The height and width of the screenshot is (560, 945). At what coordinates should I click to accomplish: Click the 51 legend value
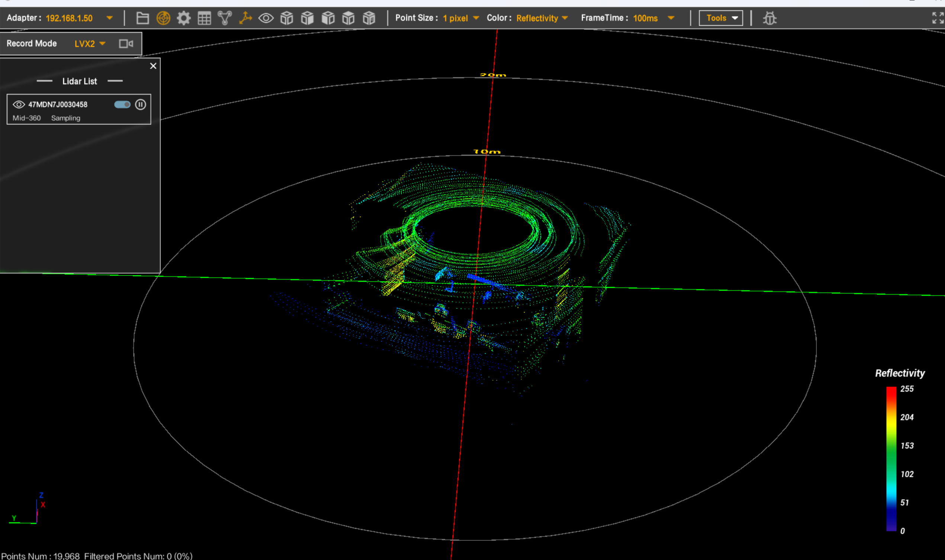(x=904, y=502)
